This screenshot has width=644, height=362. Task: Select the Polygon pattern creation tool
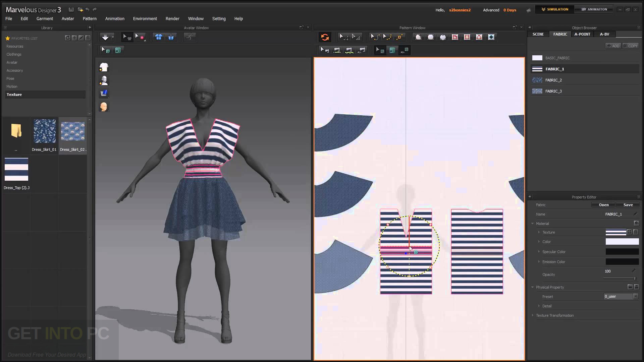418,37
